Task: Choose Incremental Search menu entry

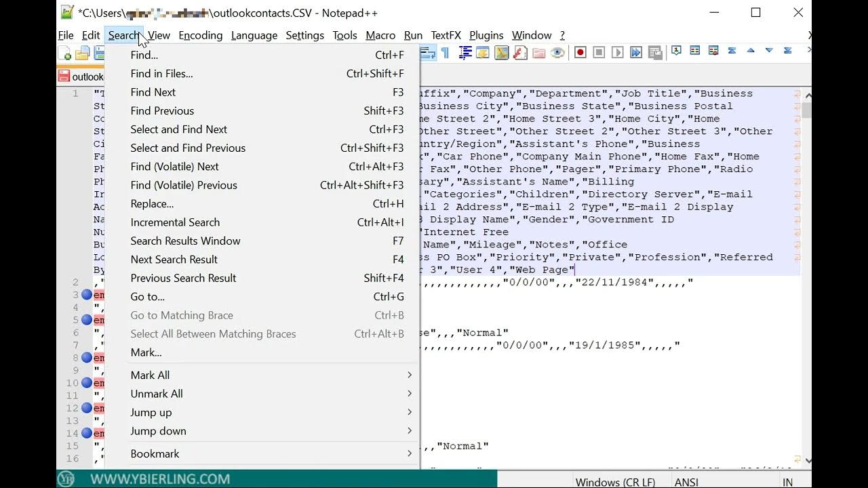Action: click(x=262, y=222)
